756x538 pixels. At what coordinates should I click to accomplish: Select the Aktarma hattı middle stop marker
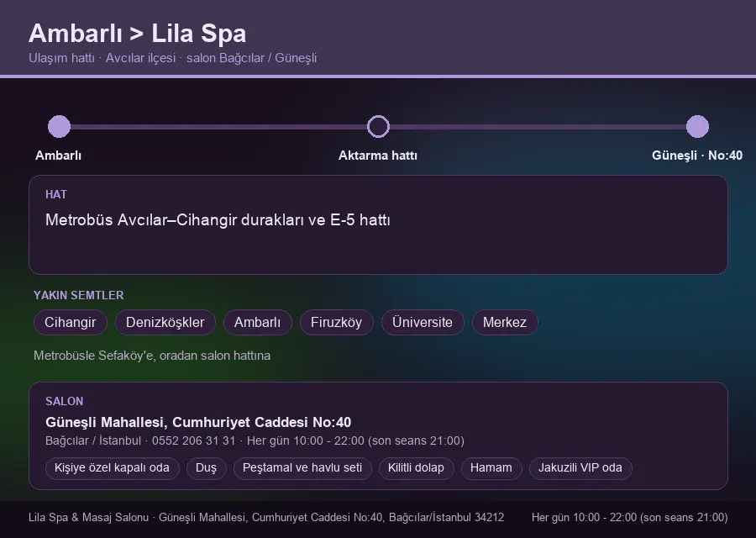click(x=378, y=126)
